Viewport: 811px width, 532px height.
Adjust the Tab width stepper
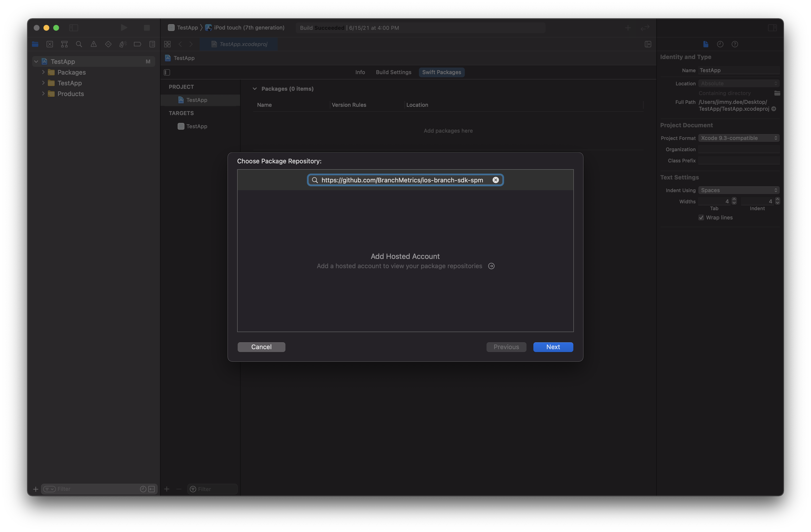[x=734, y=201]
